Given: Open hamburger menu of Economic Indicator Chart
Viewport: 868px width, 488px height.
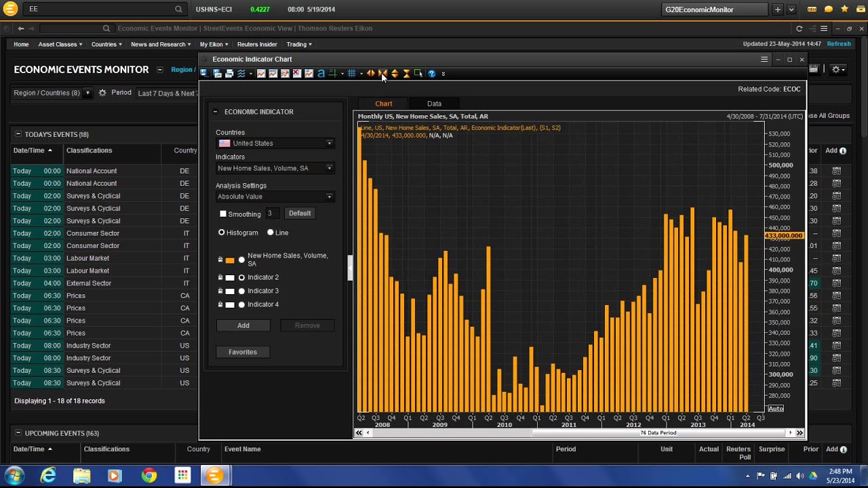Looking at the screenshot, I should [x=764, y=60].
